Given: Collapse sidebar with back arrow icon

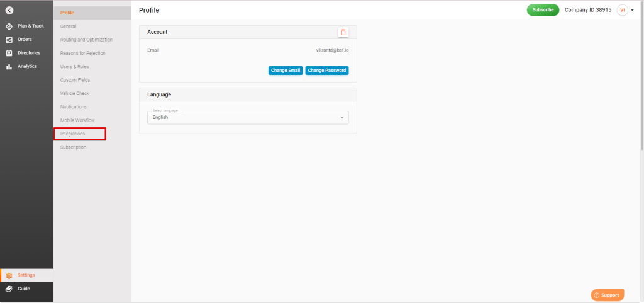Looking at the screenshot, I should pyautogui.click(x=9, y=9).
